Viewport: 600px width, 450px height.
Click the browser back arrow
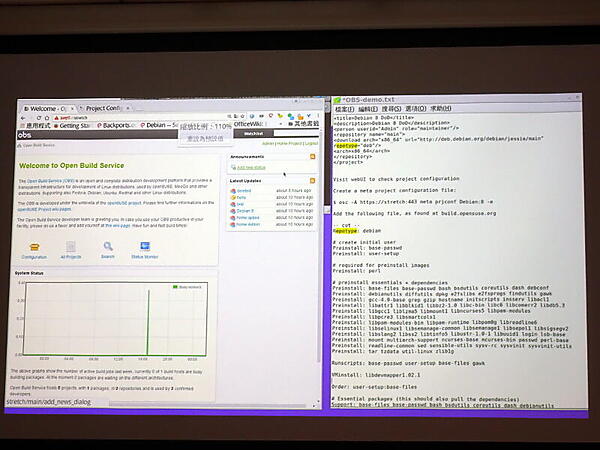pyautogui.click(x=24, y=118)
